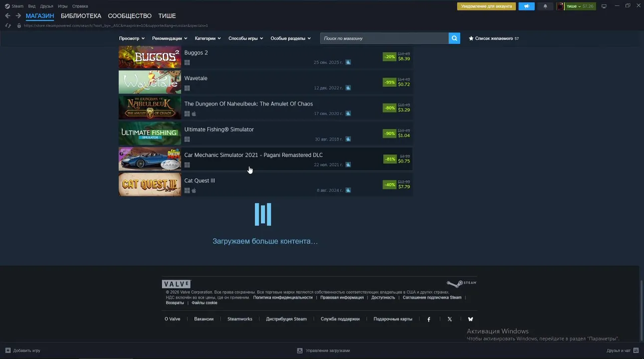The image size is (644, 359).
Task: Open the Служба поддержки footer link
Action: (x=340, y=319)
